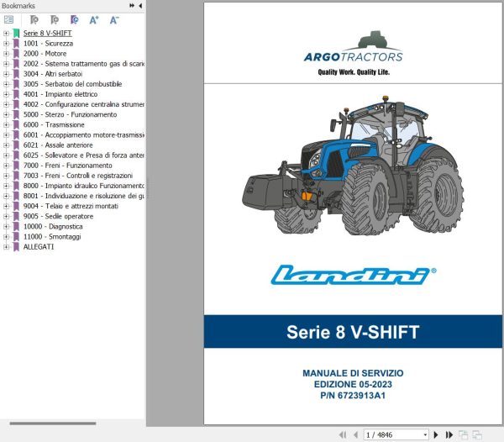Expand the 6021 - Assale anteriore node
Screen dimensions: 504x442
pyautogui.click(x=6, y=145)
